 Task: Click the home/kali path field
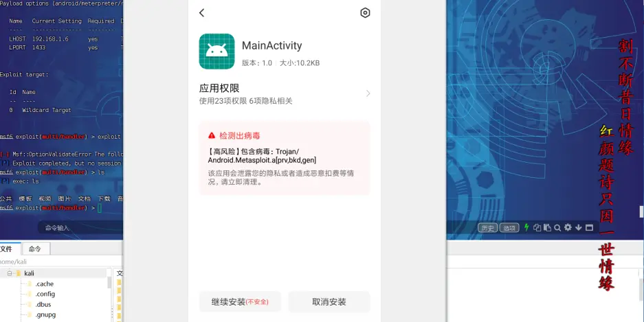point(60,262)
